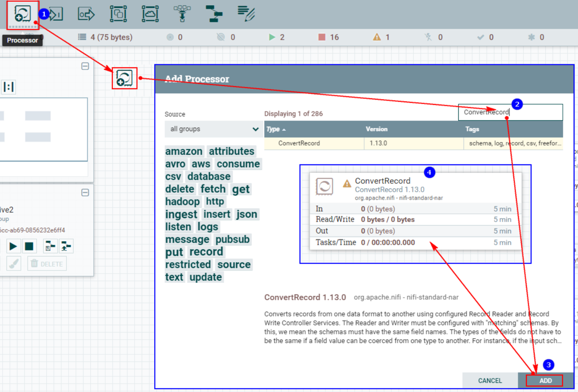Filter by the csv tag
Screen dimensions: 578x392
click(173, 176)
